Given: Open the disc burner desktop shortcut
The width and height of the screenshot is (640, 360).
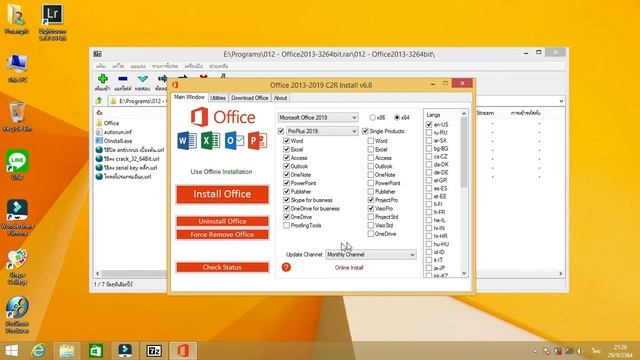Looking at the screenshot, I should pyautogui.click(x=17, y=315).
